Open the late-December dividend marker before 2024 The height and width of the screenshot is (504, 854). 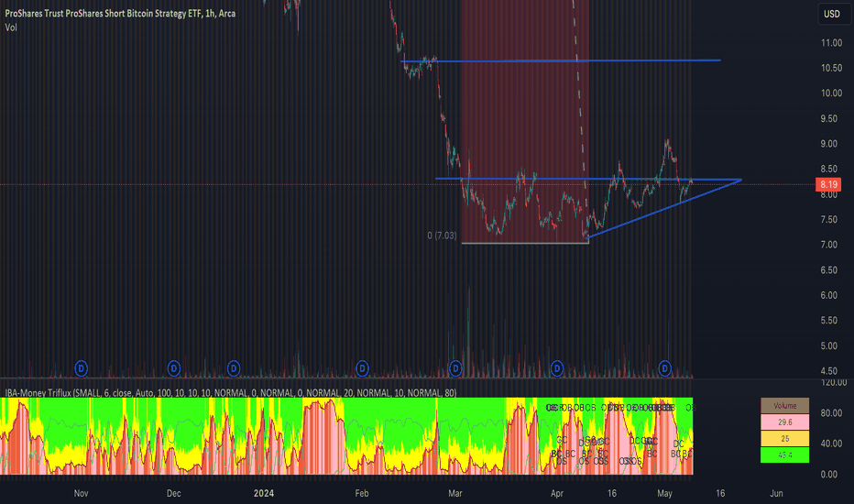pos(234,369)
